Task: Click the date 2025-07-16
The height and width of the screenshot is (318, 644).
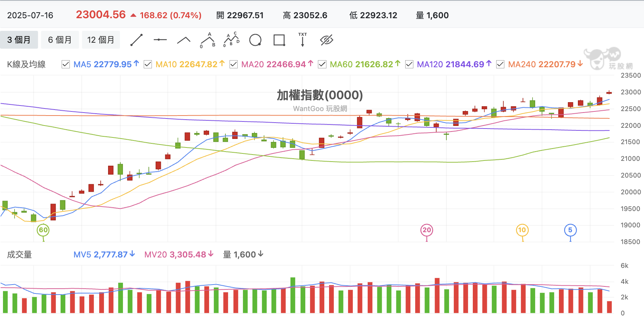Action: click(x=30, y=15)
